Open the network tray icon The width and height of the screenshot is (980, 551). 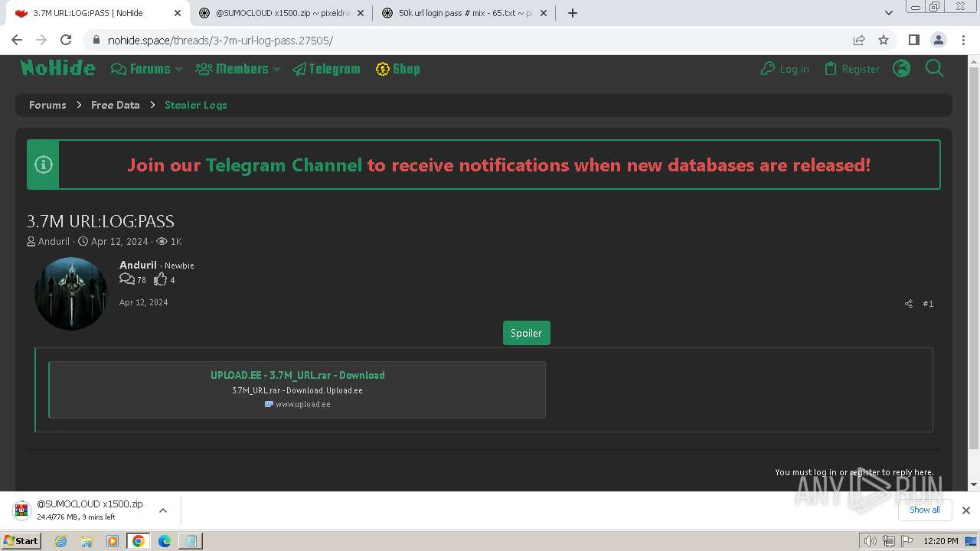point(889,541)
